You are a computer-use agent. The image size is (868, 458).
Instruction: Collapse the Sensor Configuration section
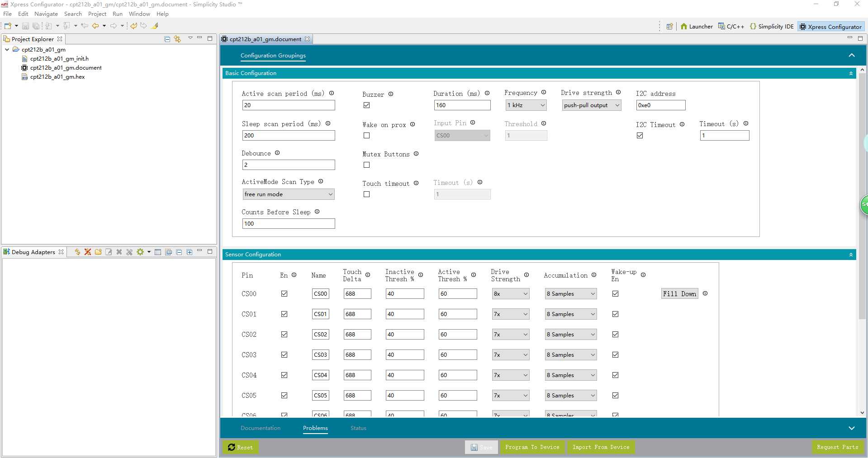(851, 255)
